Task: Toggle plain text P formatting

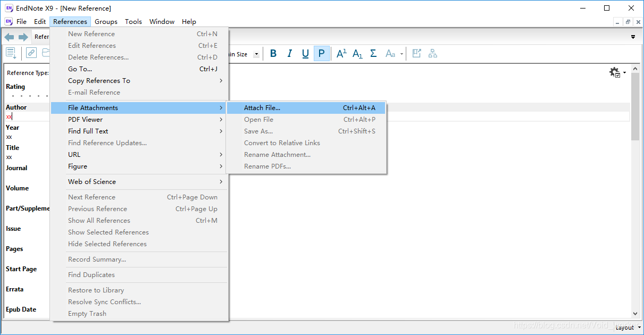Action: pos(321,54)
